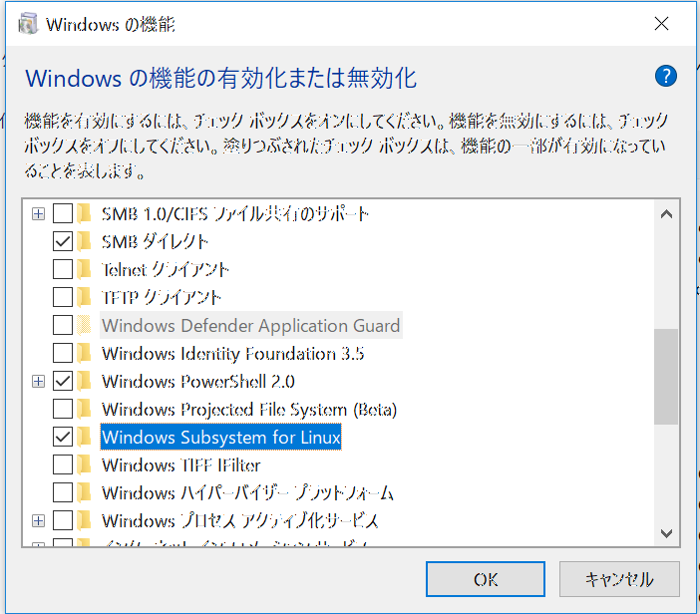Check Windows Identity Foundation 3.5 checkbox
The image size is (700, 614).
(x=63, y=353)
